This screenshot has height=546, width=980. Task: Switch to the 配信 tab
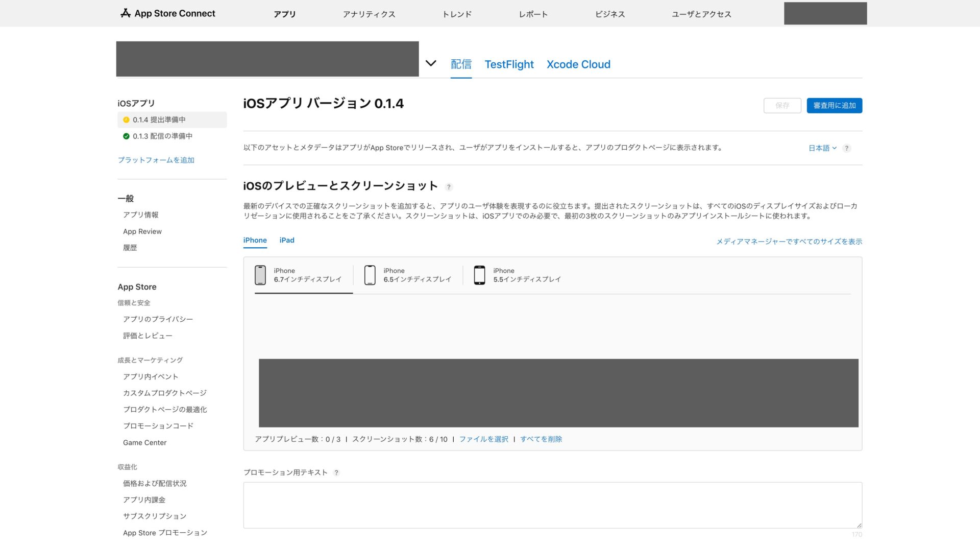(461, 64)
